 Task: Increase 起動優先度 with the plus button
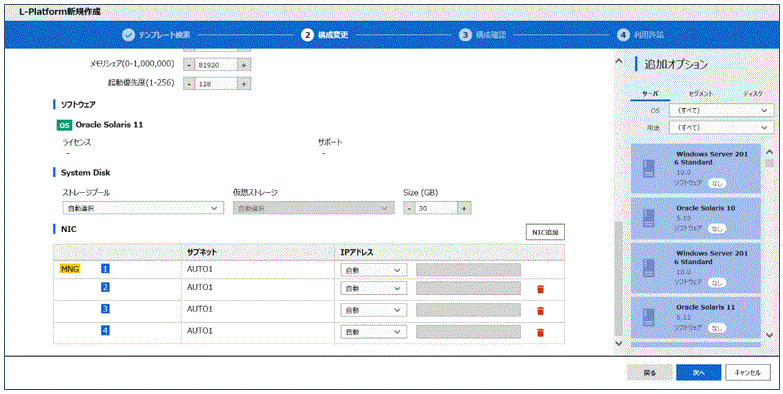coord(244,84)
